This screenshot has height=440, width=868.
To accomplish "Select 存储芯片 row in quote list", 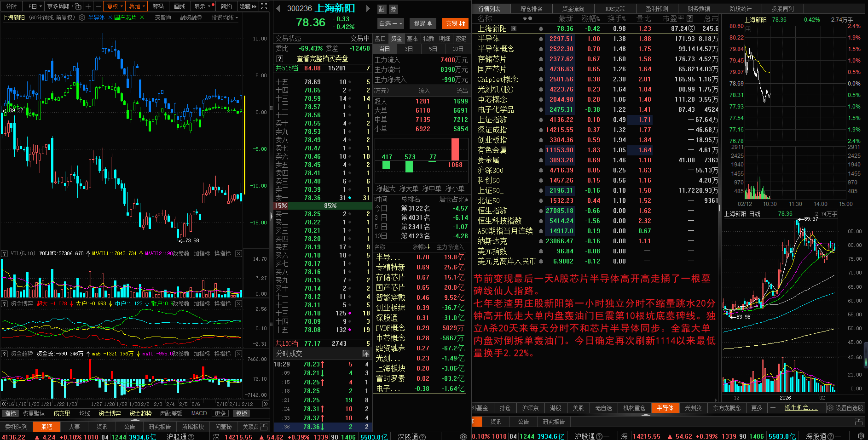I will (x=597, y=59).
